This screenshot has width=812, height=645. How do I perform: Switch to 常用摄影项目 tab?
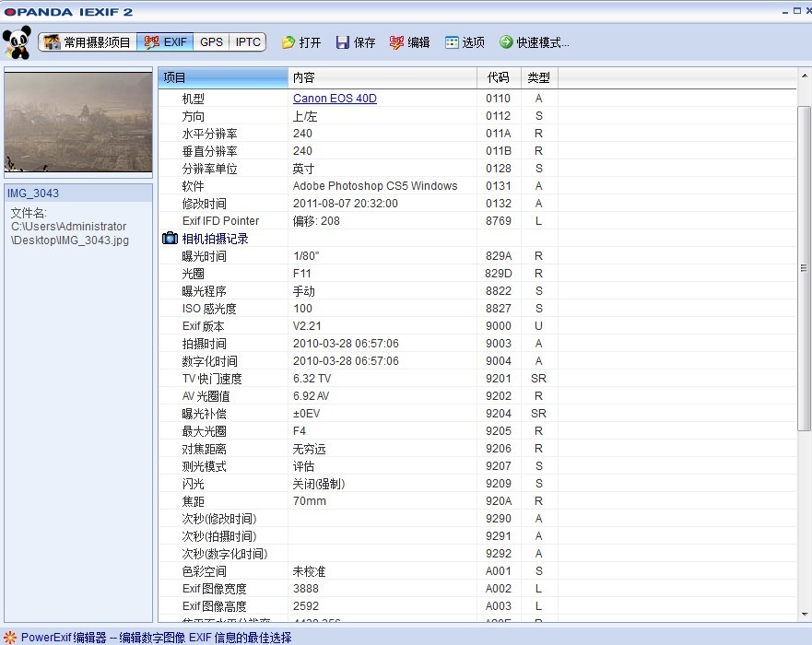pyautogui.click(x=88, y=42)
